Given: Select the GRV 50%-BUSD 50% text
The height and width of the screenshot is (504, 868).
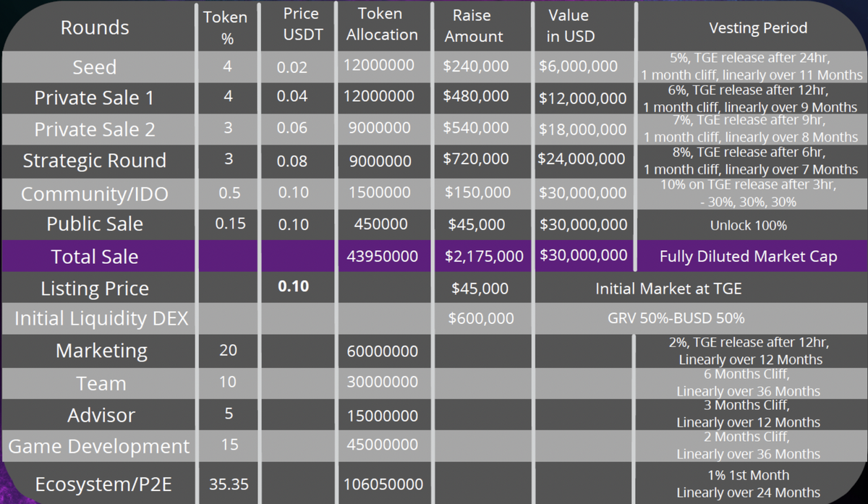Looking at the screenshot, I should tap(676, 318).
